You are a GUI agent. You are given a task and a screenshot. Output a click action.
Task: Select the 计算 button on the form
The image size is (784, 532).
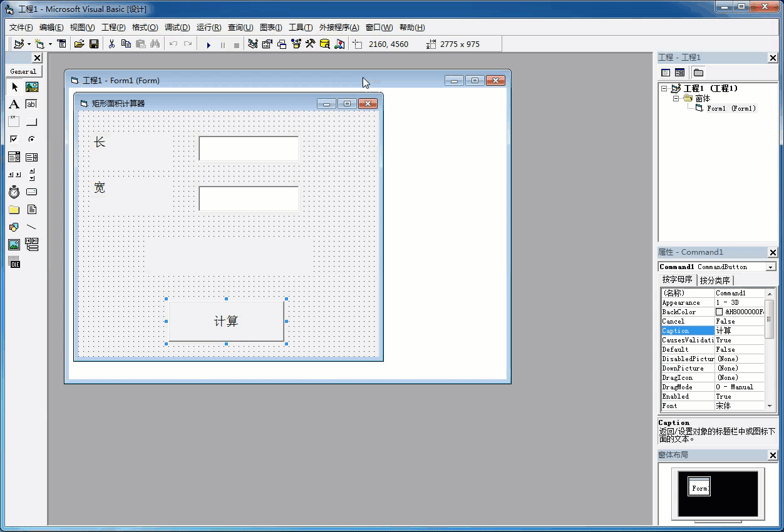coord(226,321)
